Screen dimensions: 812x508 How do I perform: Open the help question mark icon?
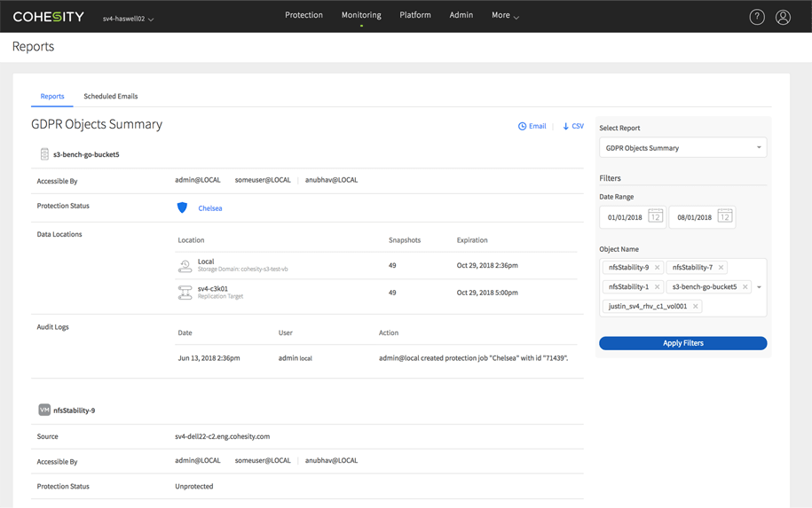pos(757,17)
